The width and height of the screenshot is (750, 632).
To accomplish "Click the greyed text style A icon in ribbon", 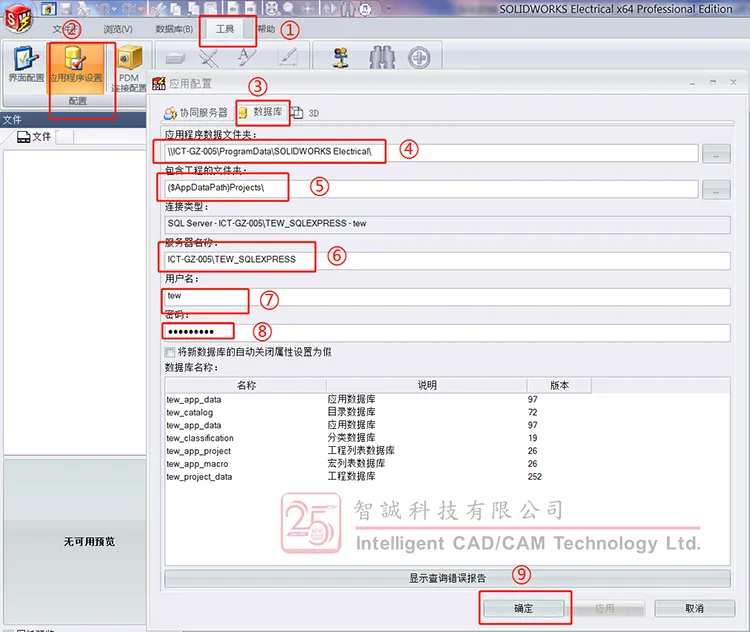I will click(247, 57).
